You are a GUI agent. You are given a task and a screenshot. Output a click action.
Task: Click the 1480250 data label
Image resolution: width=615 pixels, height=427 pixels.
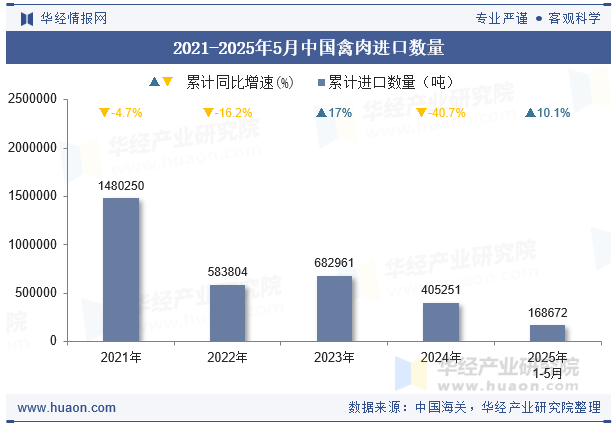121,186
